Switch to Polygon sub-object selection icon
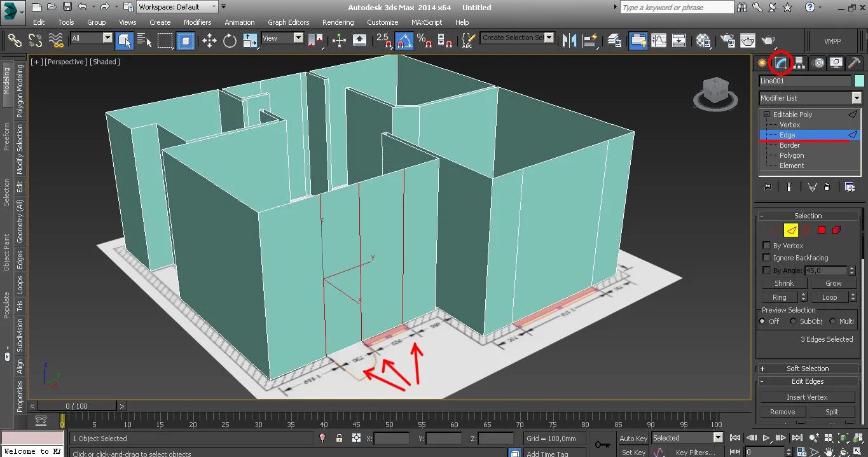This screenshot has width=868, height=457. (822, 230)
